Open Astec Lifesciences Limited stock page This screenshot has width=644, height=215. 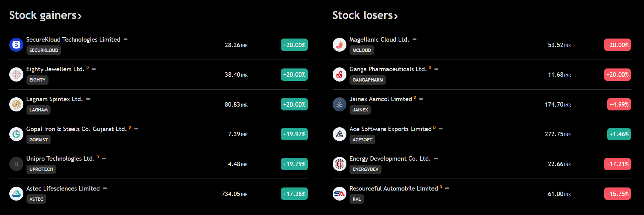pos(63,189)
